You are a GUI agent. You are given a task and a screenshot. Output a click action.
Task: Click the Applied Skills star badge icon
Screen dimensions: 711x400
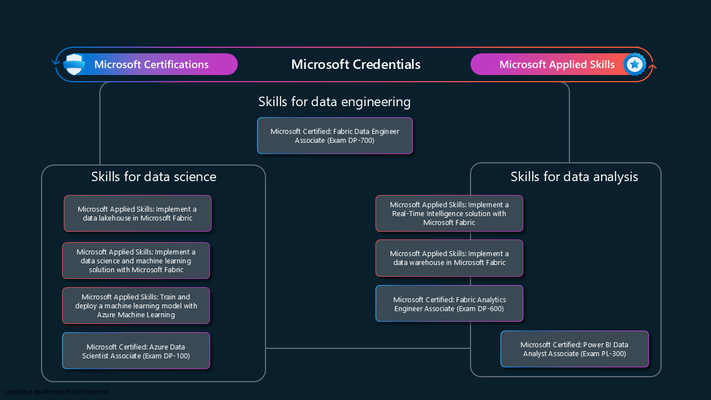634,64
